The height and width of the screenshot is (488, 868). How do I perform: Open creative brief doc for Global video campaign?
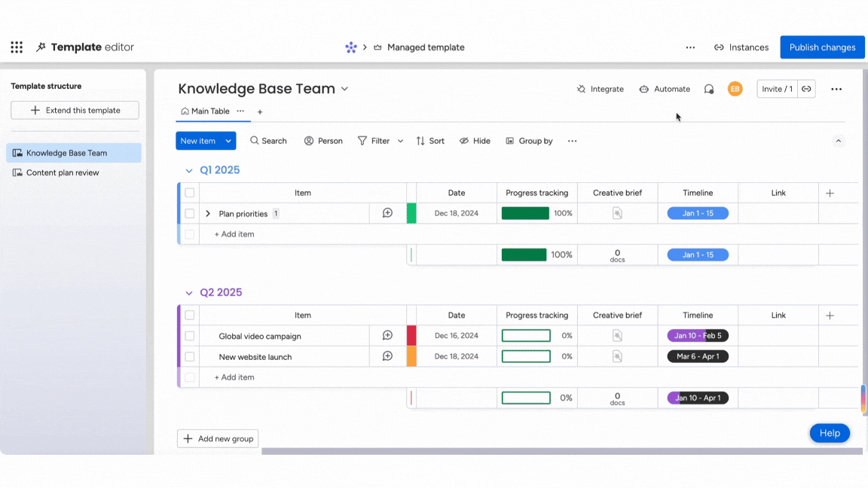pyautogui.click(x=617, y=335)
